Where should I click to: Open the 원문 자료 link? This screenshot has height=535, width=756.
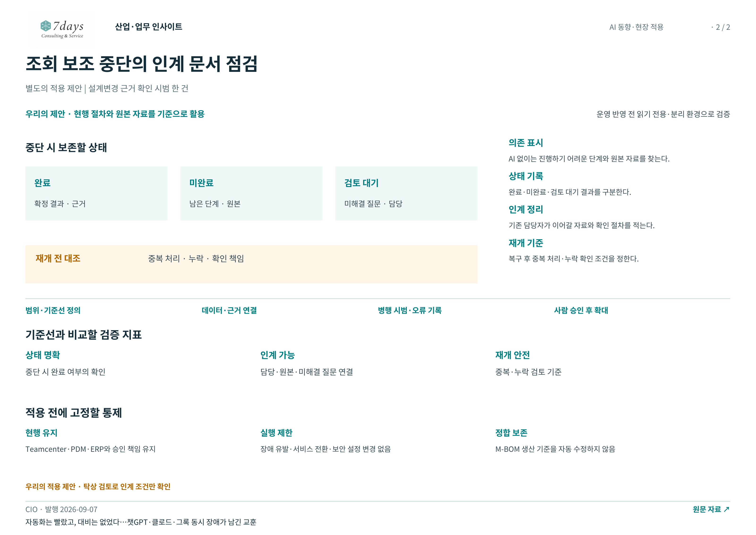(711, 509)
